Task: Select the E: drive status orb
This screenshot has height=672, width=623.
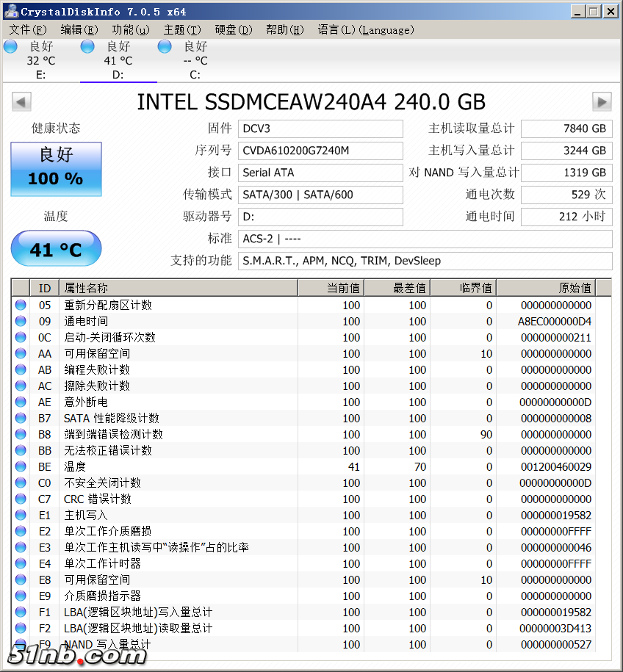Action: pos(10,46)
